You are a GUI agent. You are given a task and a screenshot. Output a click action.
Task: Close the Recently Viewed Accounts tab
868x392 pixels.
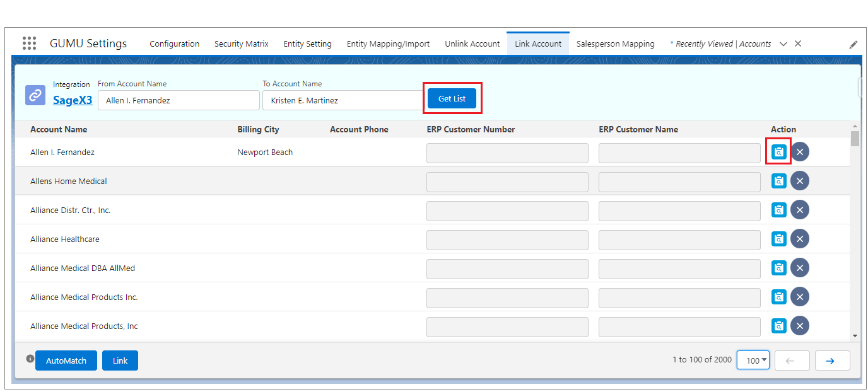tap(798, 43)
